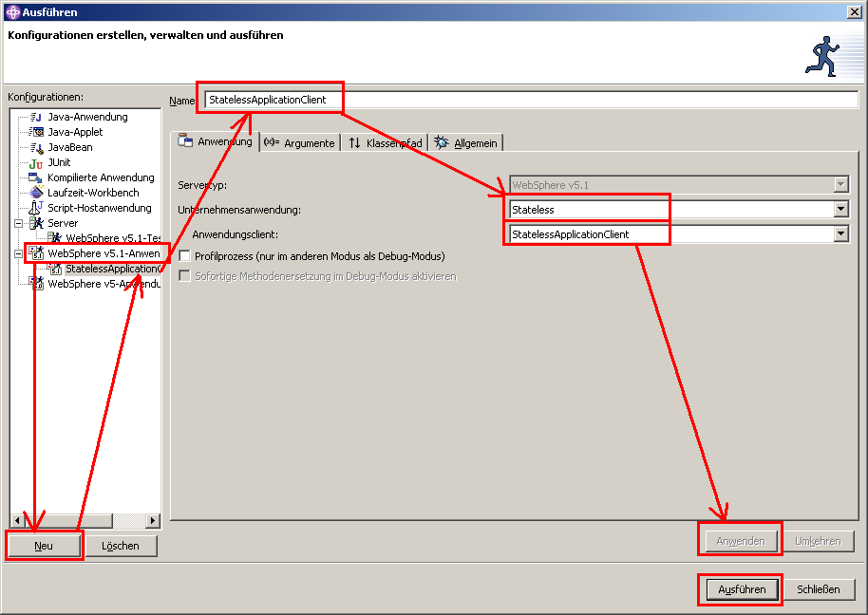The width and height of the screenshot is (868, 615).
Task: Click the Java-Anwendung icon in the tree
Action: point(36,117)
